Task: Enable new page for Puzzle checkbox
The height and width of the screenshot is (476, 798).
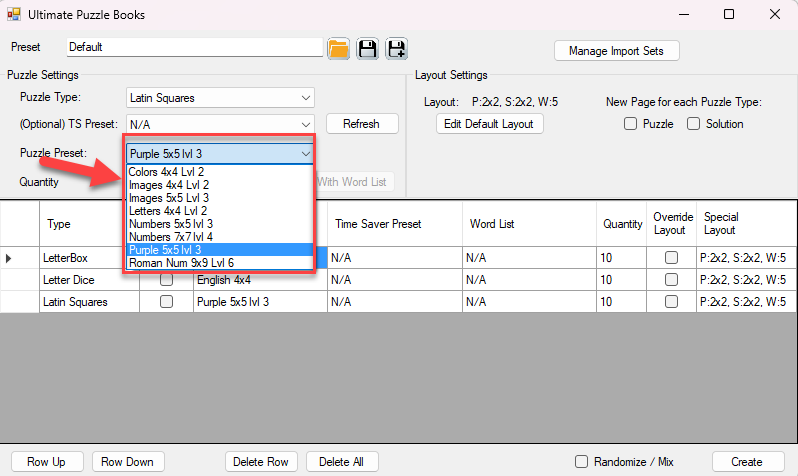Action: 630,124
